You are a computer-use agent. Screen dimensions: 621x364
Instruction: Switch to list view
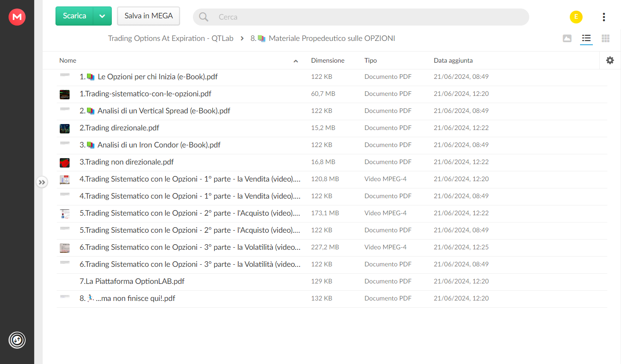tap(586, 38)
